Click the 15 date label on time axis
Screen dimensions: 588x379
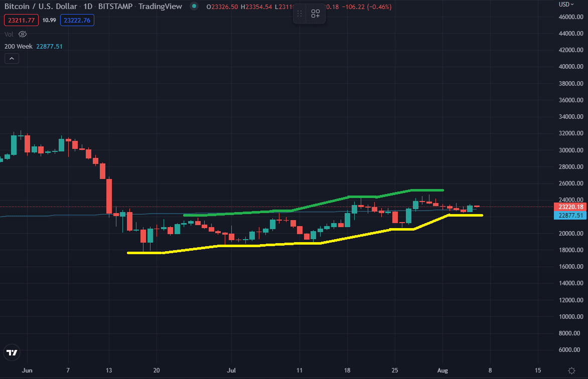pos(538,370)
